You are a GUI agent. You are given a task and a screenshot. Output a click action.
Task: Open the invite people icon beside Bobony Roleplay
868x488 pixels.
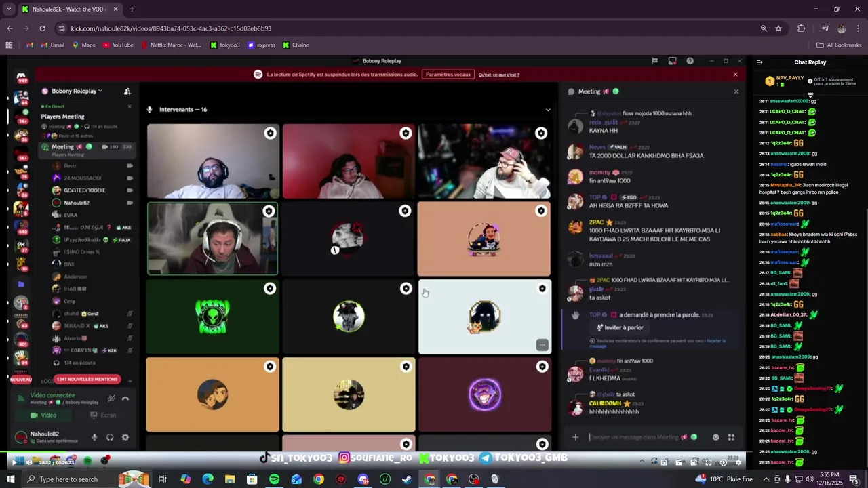[x=127, y=91]
